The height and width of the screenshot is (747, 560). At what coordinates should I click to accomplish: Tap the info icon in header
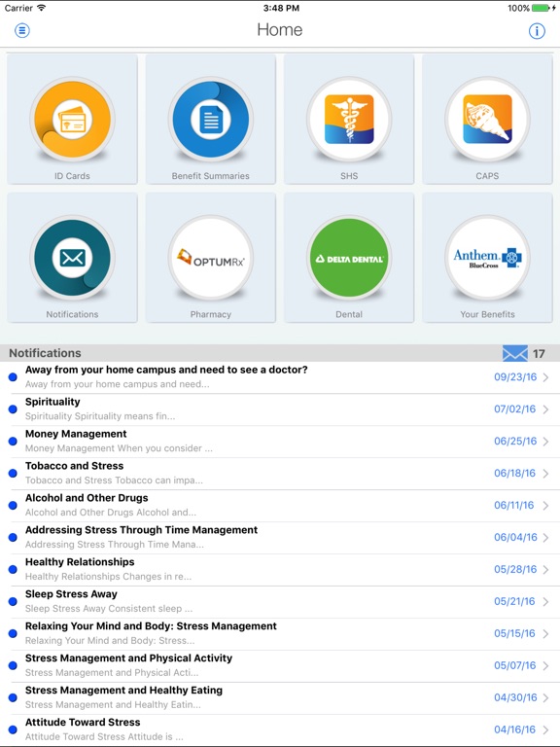coord(537,31)
